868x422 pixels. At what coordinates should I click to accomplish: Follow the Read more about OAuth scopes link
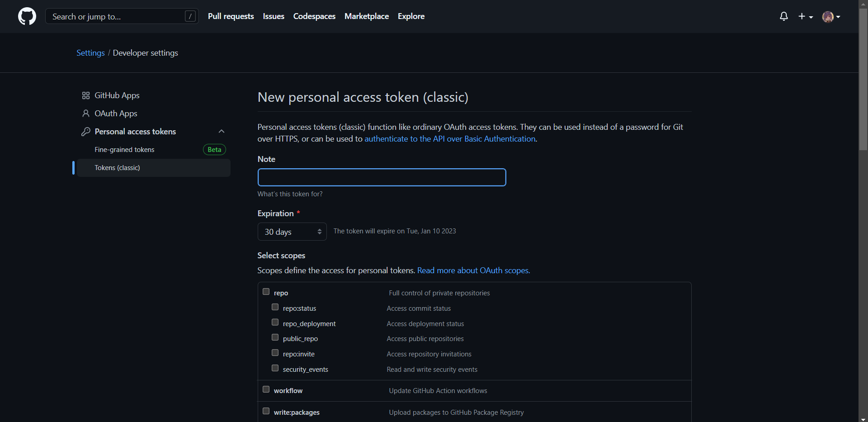tap(473, 270)
